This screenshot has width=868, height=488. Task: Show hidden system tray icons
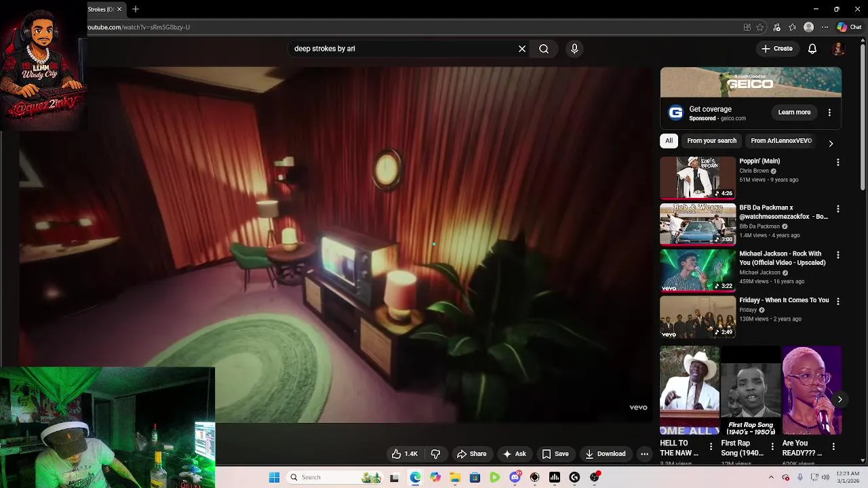point(771,477)
